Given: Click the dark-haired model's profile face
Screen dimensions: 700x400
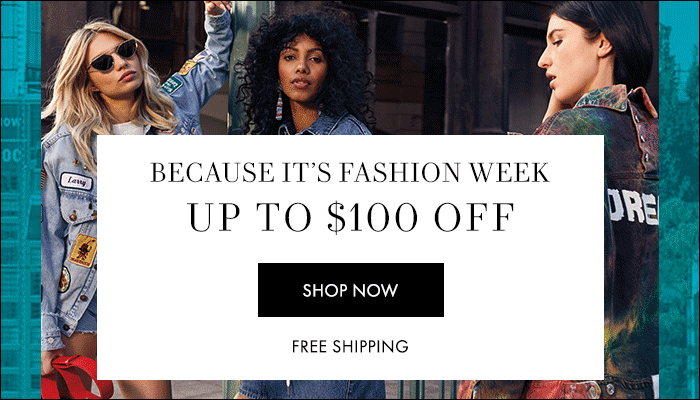Looking at the screenshot, I should tap(563, 60).
